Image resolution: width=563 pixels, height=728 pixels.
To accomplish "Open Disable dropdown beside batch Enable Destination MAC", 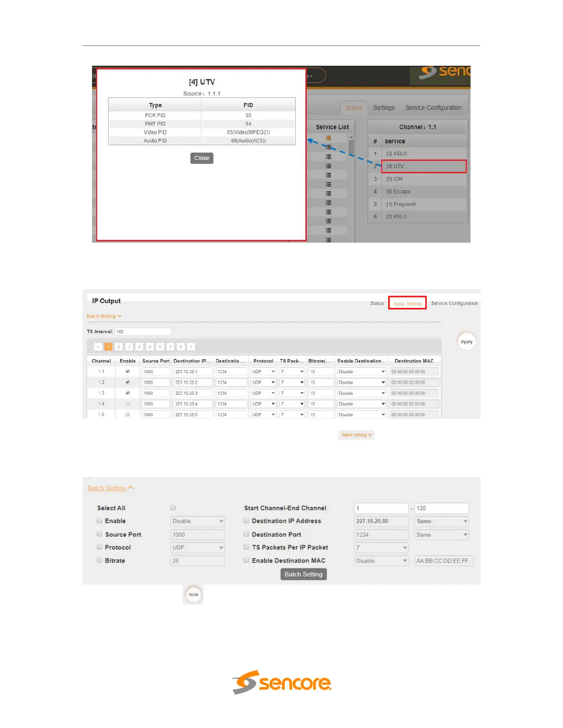I will pyautogui.click(x=381, y=561).
